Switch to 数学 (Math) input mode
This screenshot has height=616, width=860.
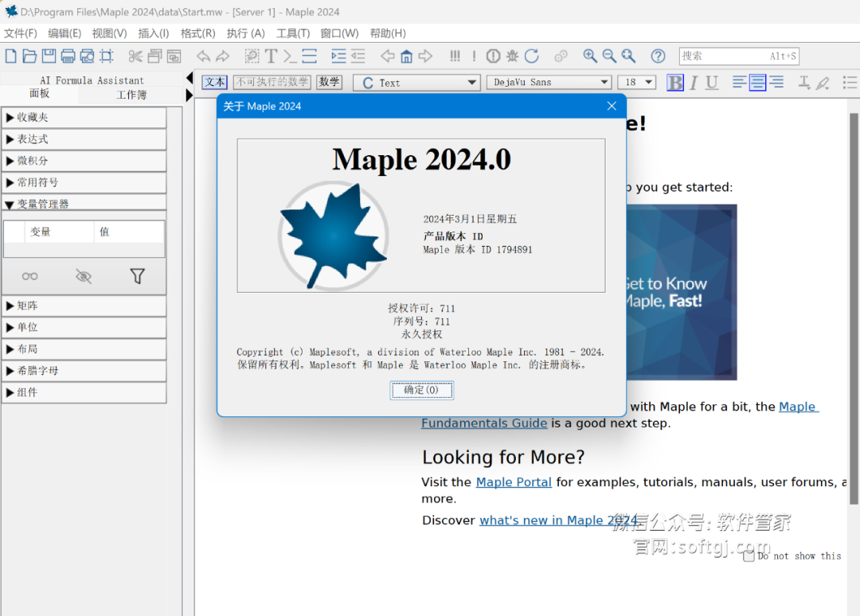(x=329, y=82)
